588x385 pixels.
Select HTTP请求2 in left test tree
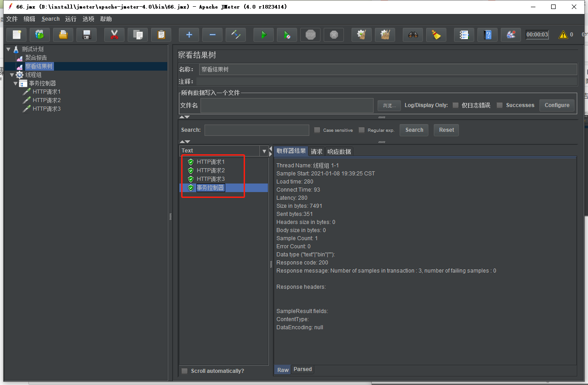[47, 100]
